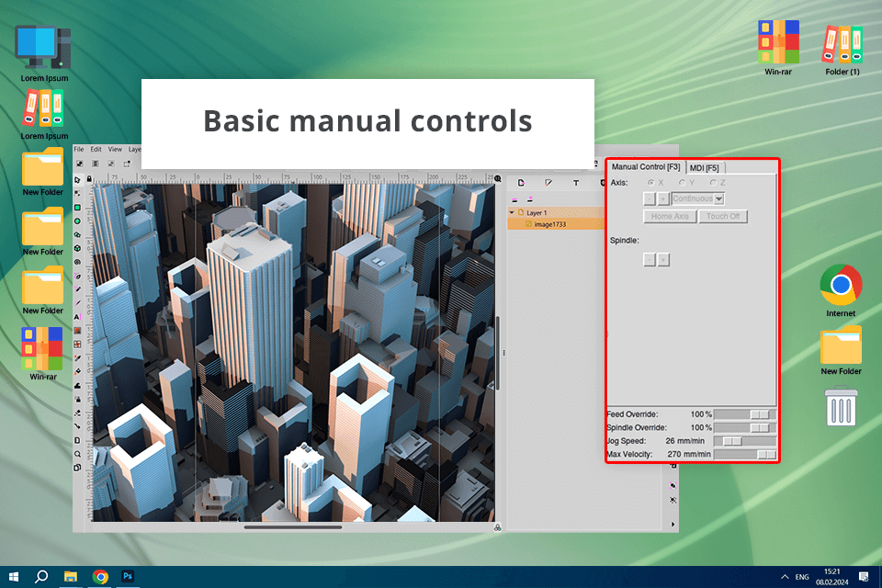Click the canvas vertical scrollbar
Screen dimensions: 882x588
[498, 353]
